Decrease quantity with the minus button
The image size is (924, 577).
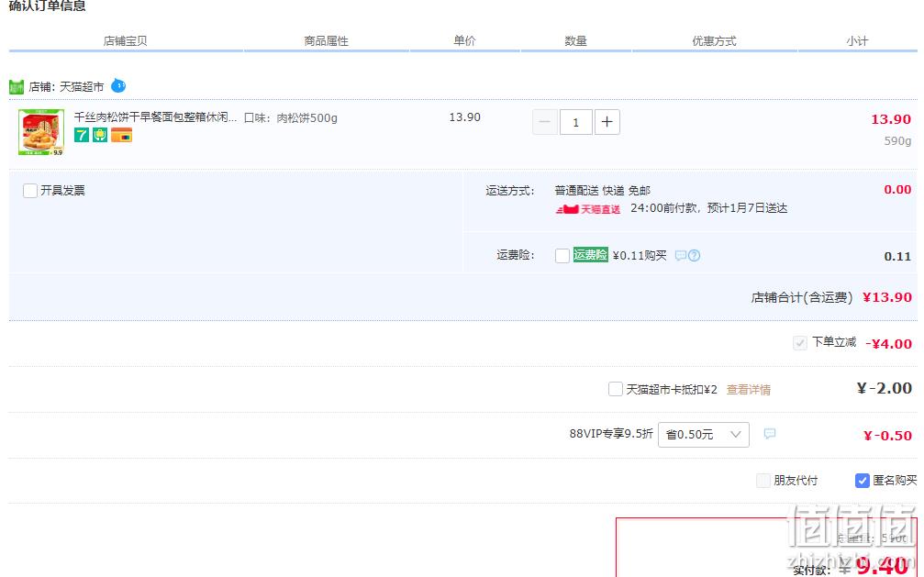[x=544, y=122]
